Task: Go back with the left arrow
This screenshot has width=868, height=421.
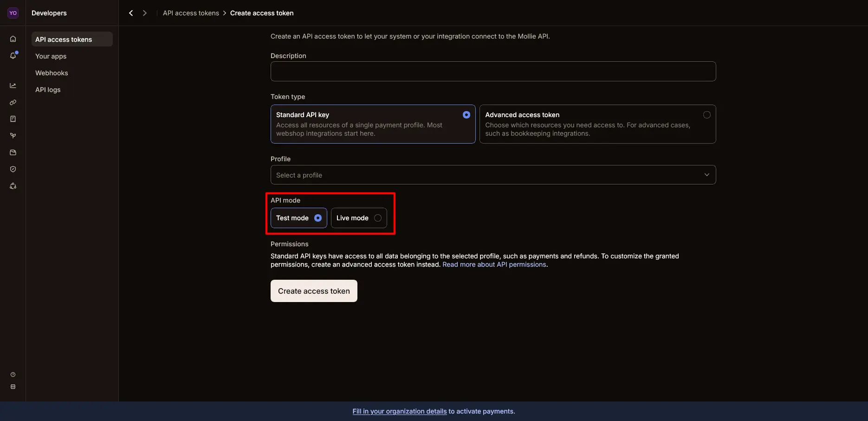Action: [x=131, y=13]
